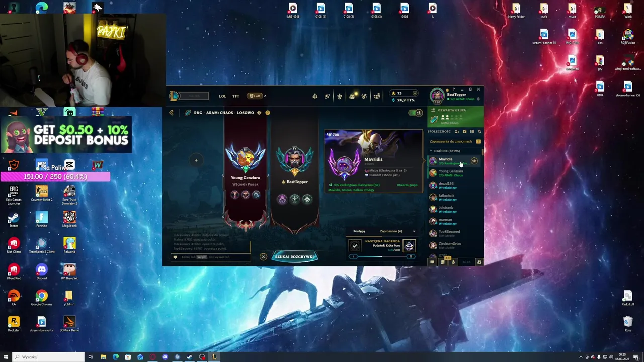Select the Zaproszono (4) tab
The height and width of the screenshot is (362, 644).
[x=391, y=231]
